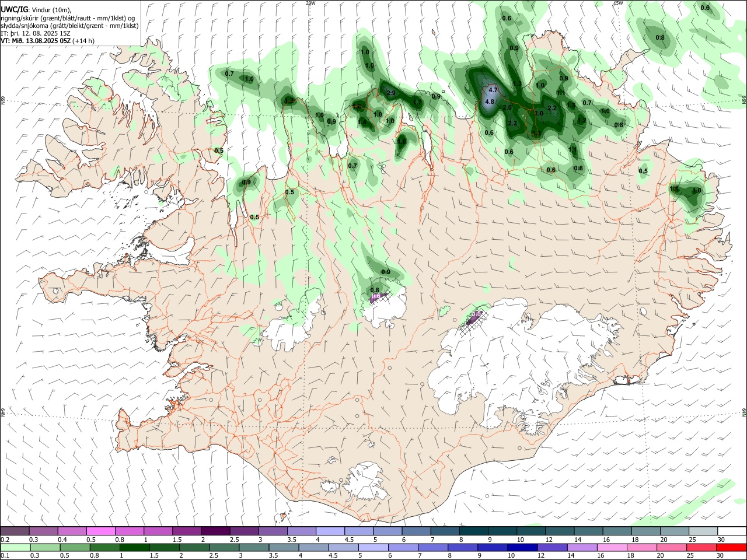This screenshot has width=747, height=560.
Task: Click the light pink rain swatch at 16
Action: [612, 547]
